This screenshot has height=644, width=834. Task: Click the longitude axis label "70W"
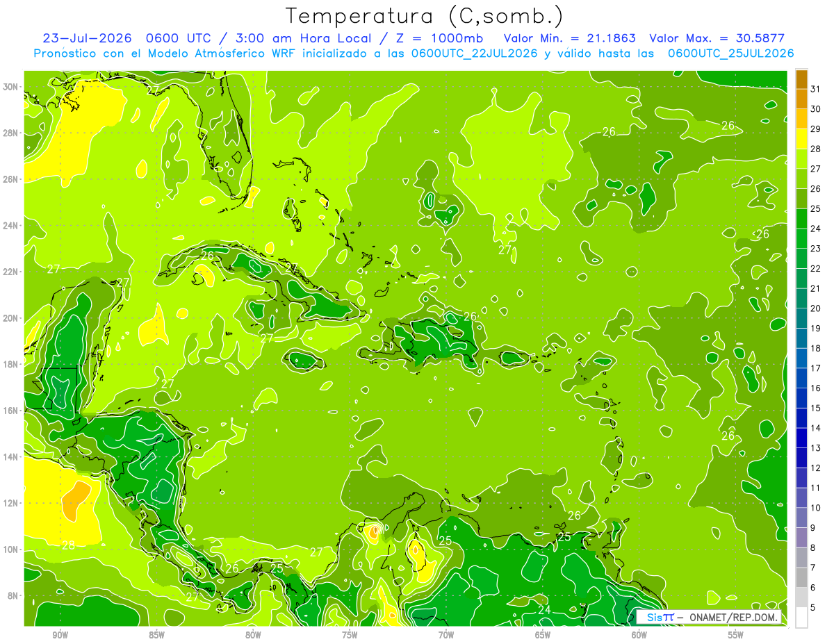pos(446,635)
